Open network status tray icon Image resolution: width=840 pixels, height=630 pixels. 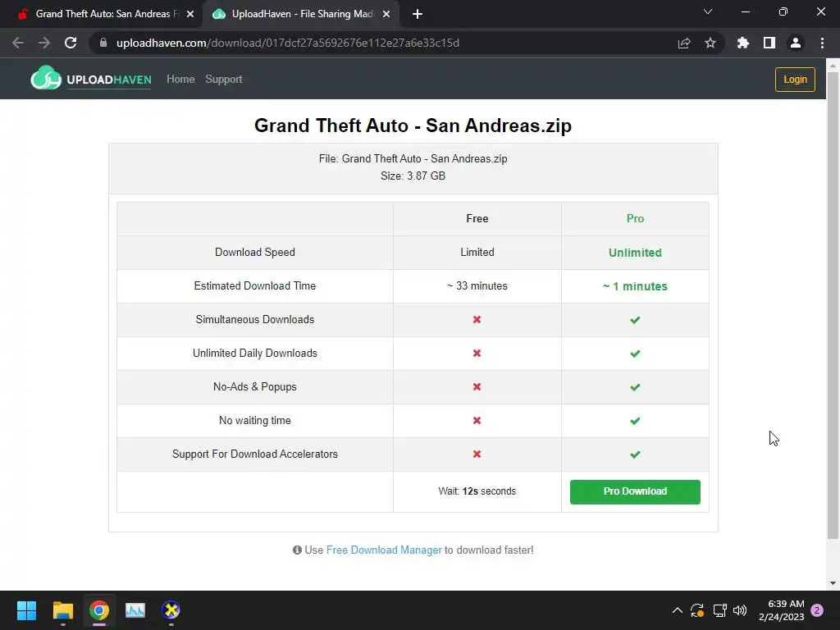[719, 610]
